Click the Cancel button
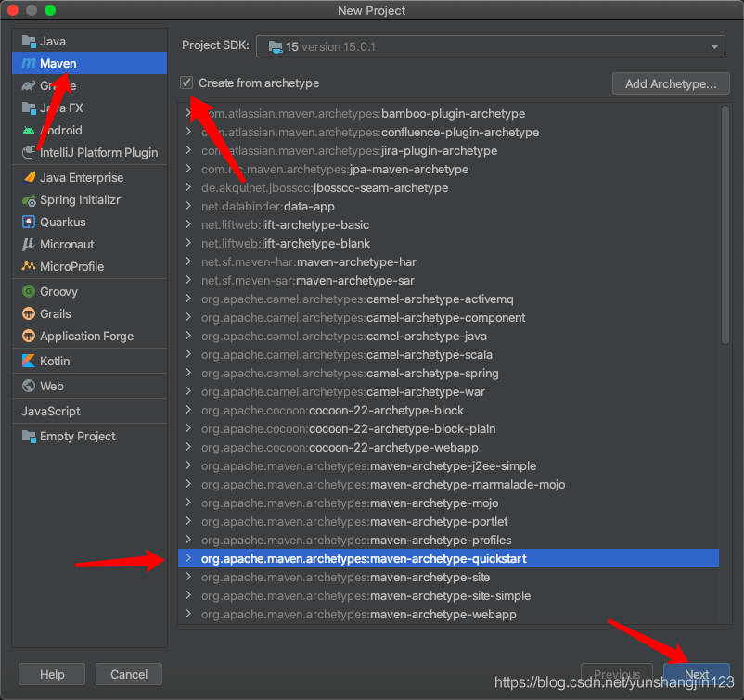This screenshot has height=700, width=744. 129,674
